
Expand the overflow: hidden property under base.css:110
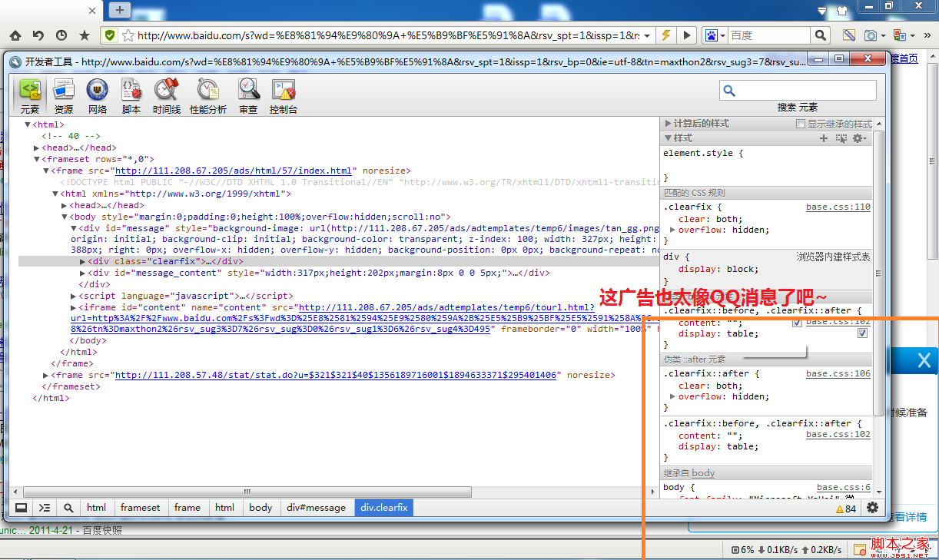[x=673, y=230]
